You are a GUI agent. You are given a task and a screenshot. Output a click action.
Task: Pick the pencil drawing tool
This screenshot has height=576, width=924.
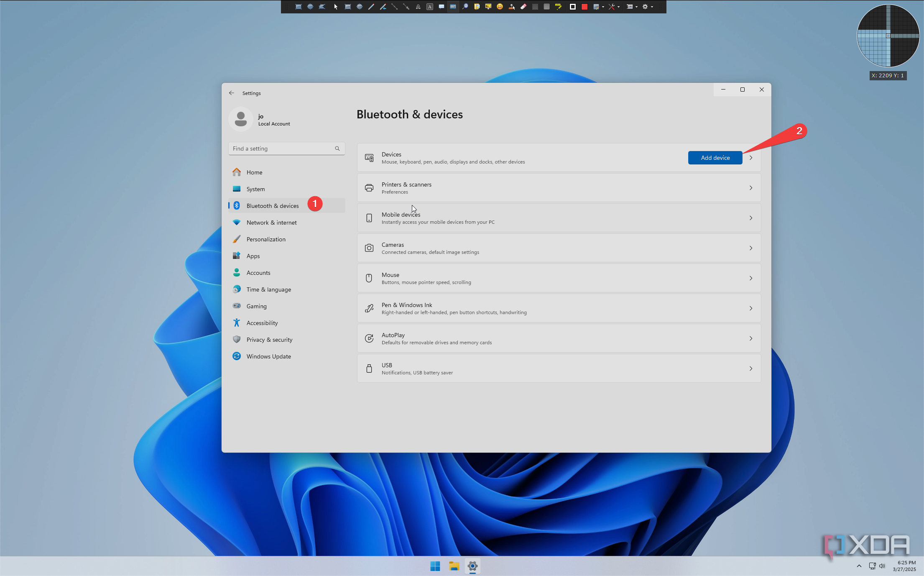tap(371, 7)
